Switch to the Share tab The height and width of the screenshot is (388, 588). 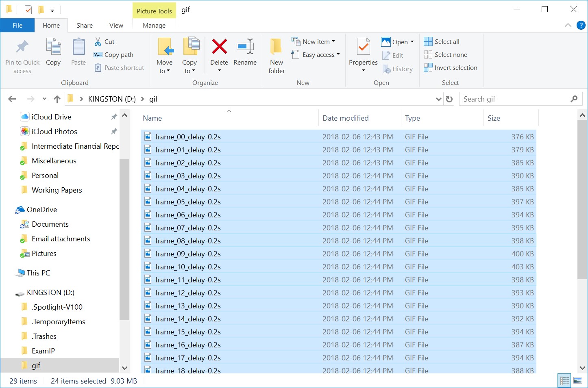85,25
